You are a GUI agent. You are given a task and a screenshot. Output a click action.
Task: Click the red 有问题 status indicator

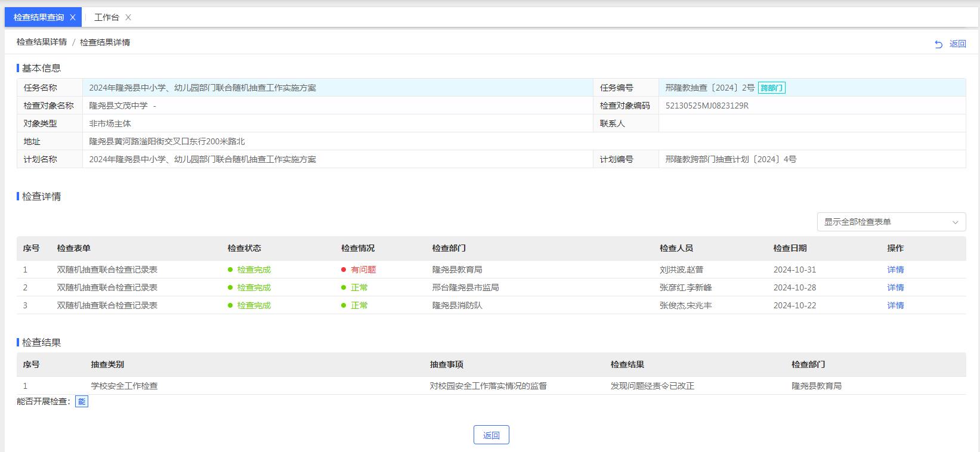click(x=363, y=270)
